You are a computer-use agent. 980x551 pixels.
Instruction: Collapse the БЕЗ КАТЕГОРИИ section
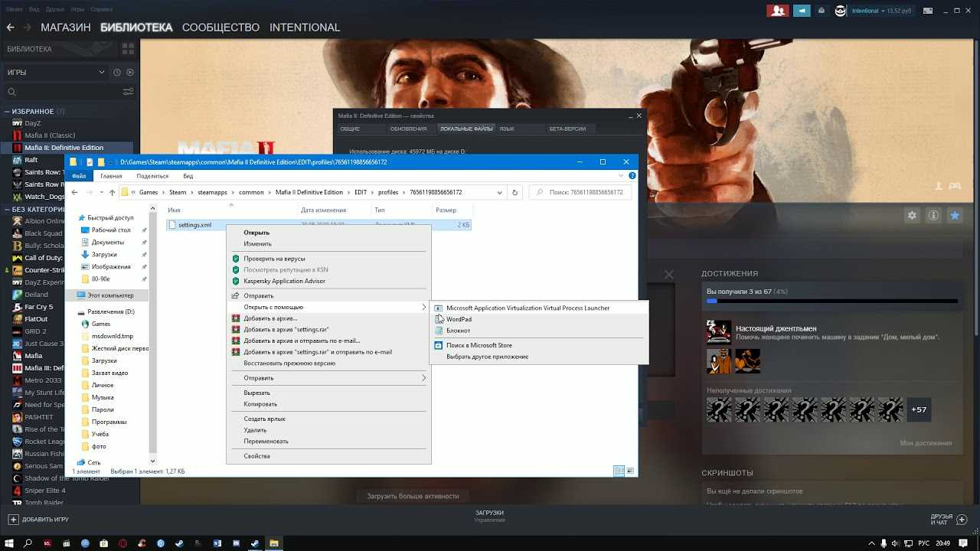(7, 209)
